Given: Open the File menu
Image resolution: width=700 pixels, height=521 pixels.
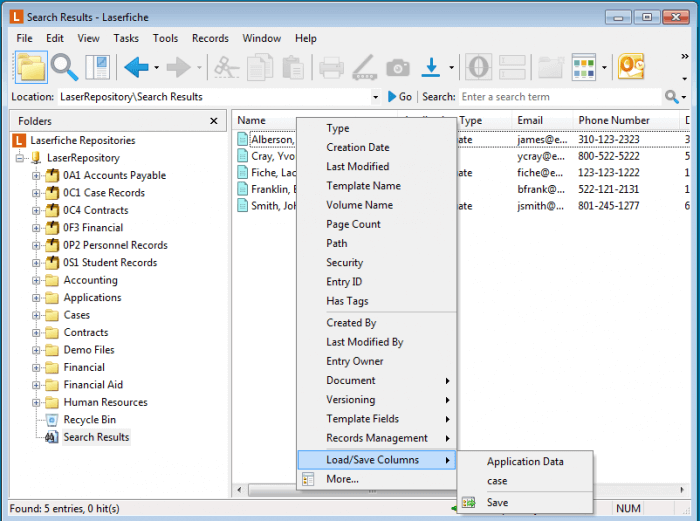Looking at the screenshot, I should point(24,38).
